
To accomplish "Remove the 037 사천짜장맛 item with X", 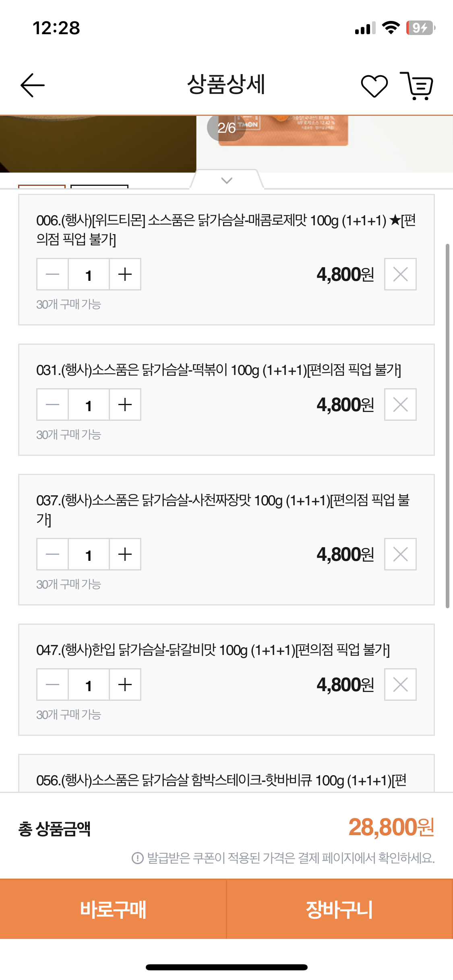I will click(400, 554).
